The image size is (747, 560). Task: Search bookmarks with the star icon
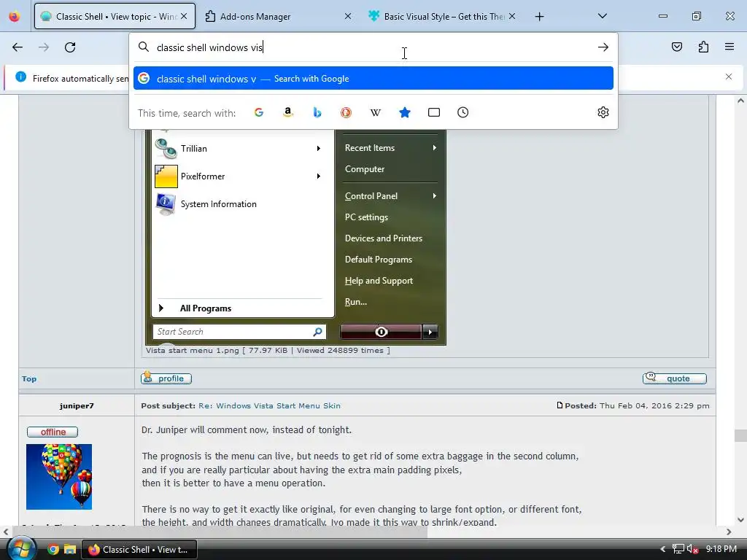coord(404,112)
